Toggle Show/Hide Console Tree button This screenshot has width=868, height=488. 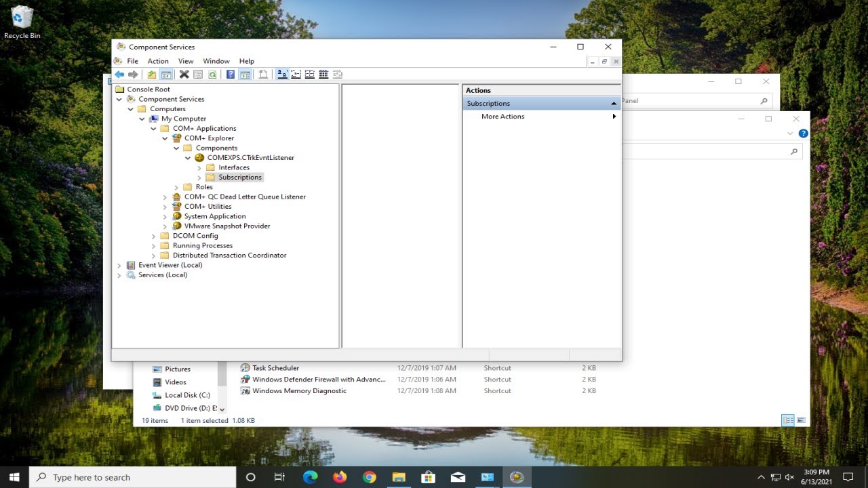pyautogui.click(x=165, y=75)
